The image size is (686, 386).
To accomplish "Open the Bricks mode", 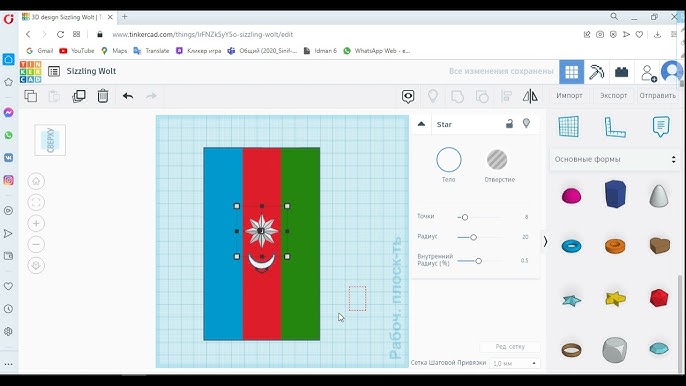I will click(x=621, y=72).
